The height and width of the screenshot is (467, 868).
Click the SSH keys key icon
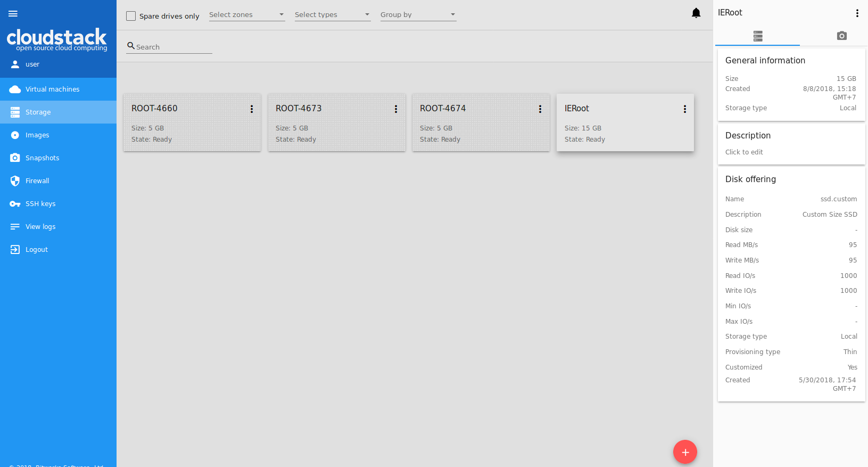pos(15,204)
